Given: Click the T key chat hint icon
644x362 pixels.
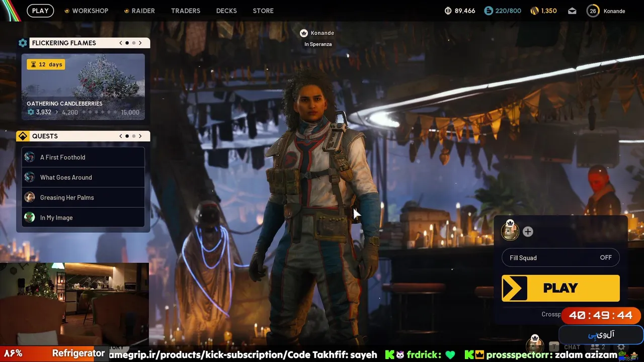Looking at the screenshot, I should click(x=554, y=346).
